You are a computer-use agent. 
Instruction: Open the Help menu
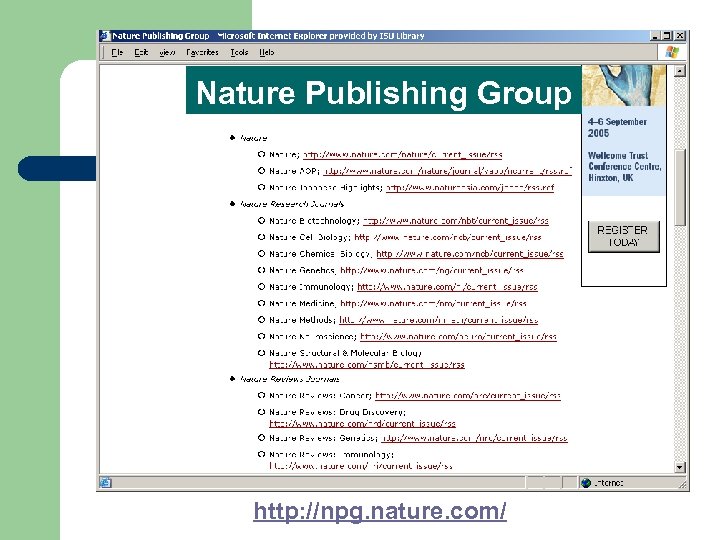click(267, 52)
